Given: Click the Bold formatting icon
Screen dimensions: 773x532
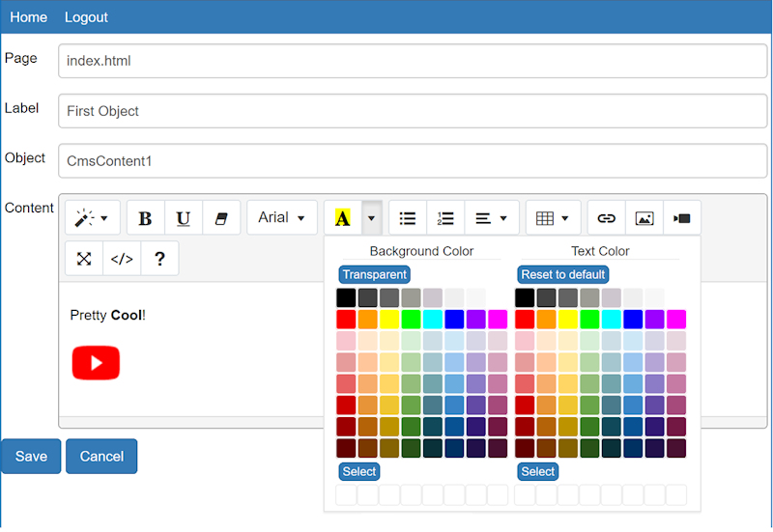Looking at the screenshot, I should (x=146, y=218).
